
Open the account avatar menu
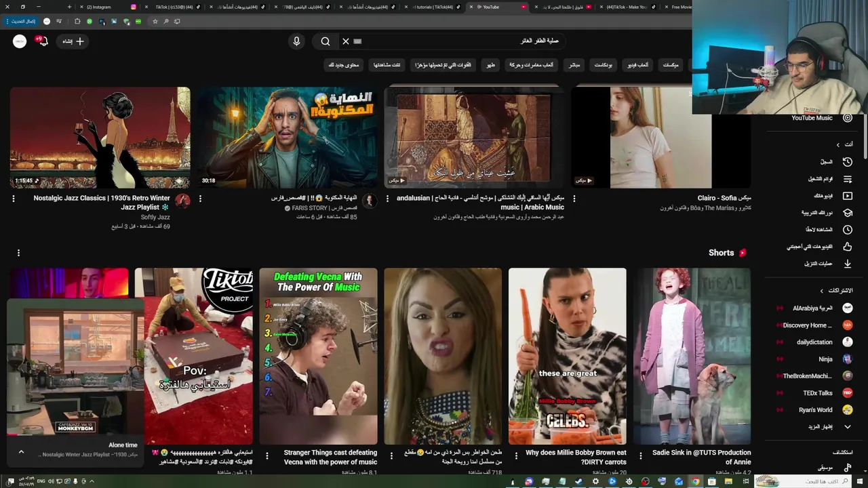[x=20, y=41]
